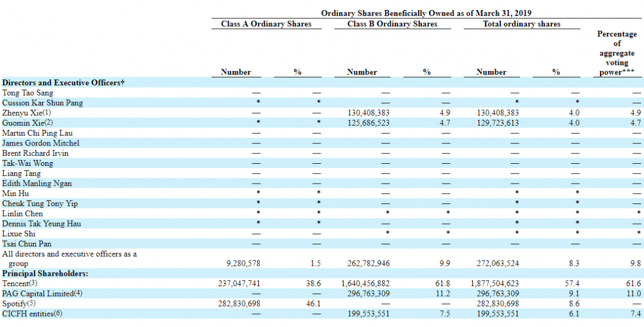Screen dimensions: 644x327
Task: Click the 'Percentage of aggregate voting power***' header
Action: click(617, 53)
